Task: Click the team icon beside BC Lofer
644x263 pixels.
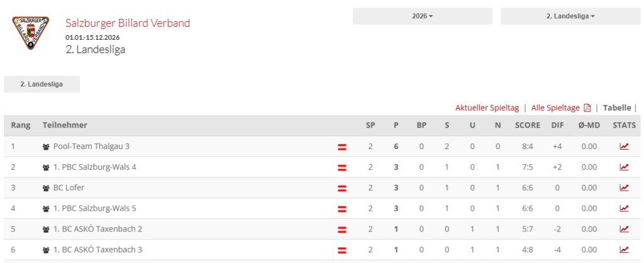Action: [46, 188]
